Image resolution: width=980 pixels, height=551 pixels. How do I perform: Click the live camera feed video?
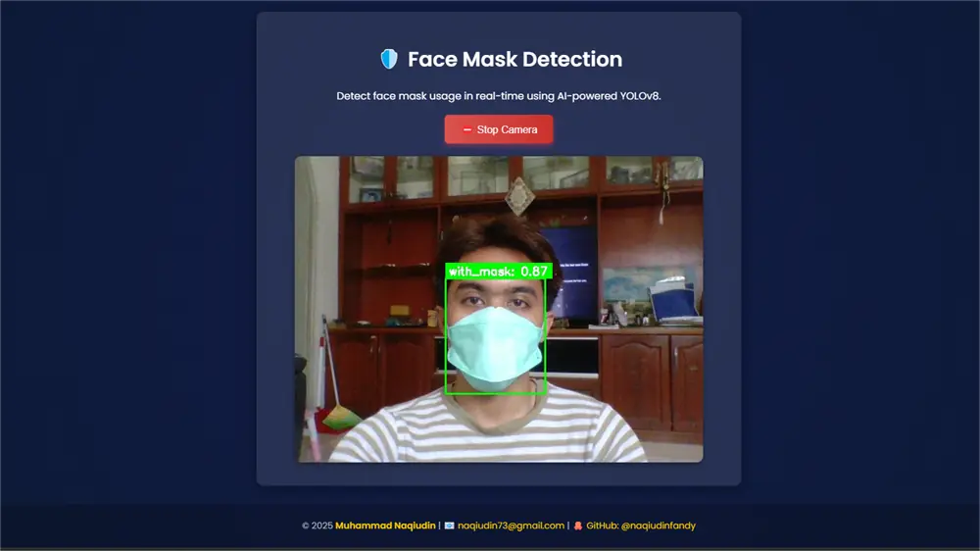pyautogui.click(x=499, y=309)
